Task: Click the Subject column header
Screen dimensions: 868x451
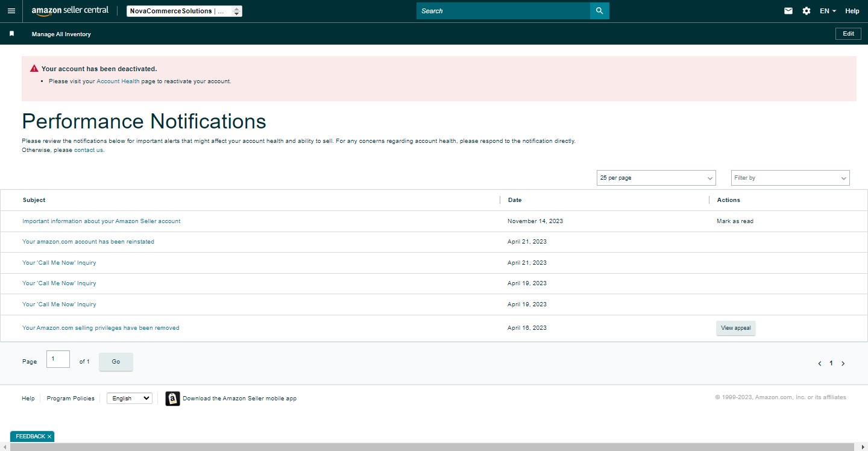Action: point(34,200)
